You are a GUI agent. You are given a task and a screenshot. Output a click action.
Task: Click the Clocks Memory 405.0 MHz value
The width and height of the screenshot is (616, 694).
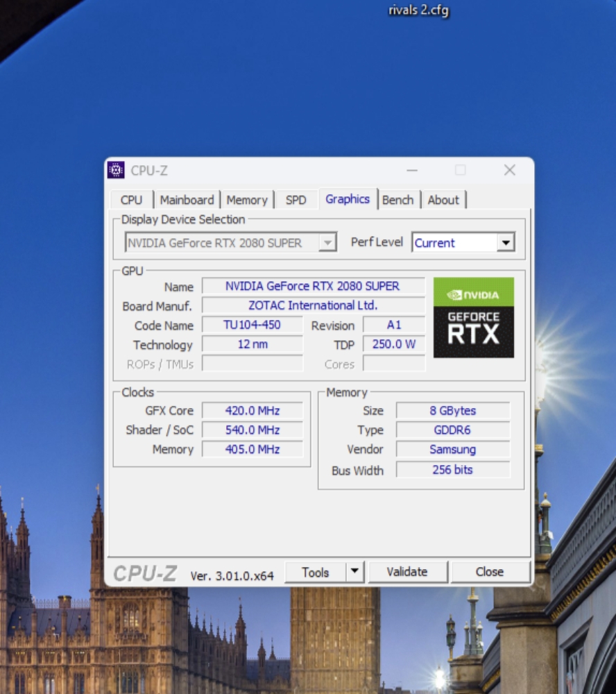coord(253,449)
